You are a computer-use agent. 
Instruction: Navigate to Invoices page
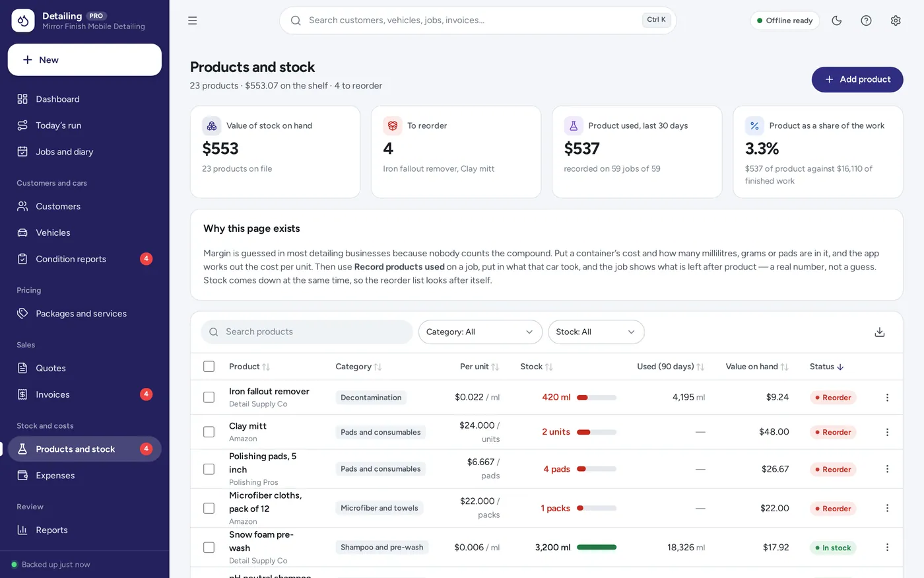pyautogui.click(x=84, y=394)
